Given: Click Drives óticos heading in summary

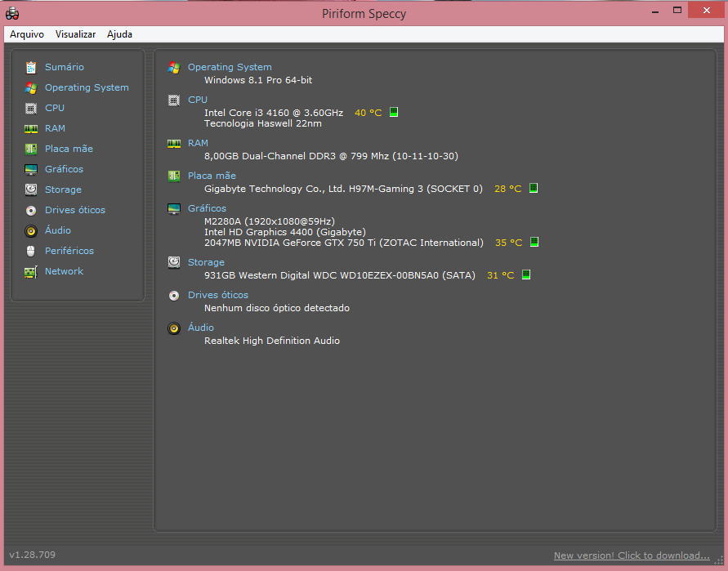Looking at the screenshot, I should pyautogui.click(x=218, y=295).
